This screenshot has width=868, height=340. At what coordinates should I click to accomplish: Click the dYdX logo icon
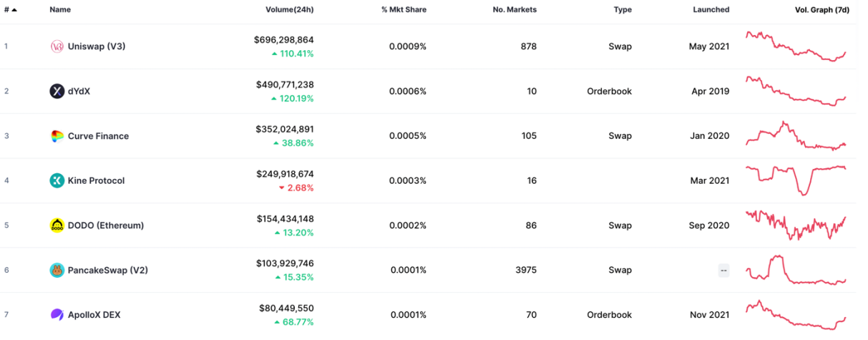pos(57,91)
